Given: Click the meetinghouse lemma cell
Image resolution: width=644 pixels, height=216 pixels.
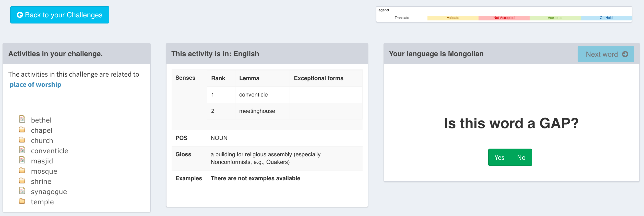Looking at the screenshot, I should pos(262,111).
